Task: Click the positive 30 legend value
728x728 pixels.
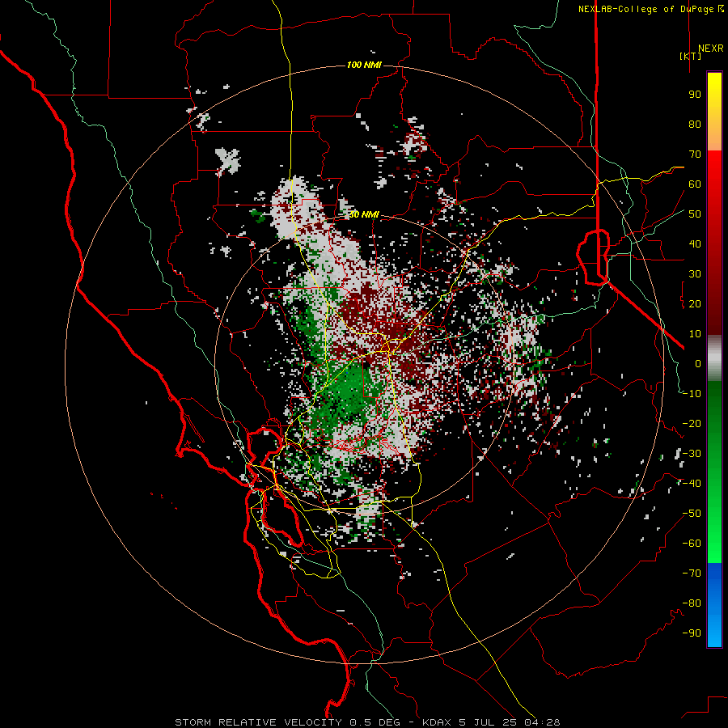Action: 695,274
